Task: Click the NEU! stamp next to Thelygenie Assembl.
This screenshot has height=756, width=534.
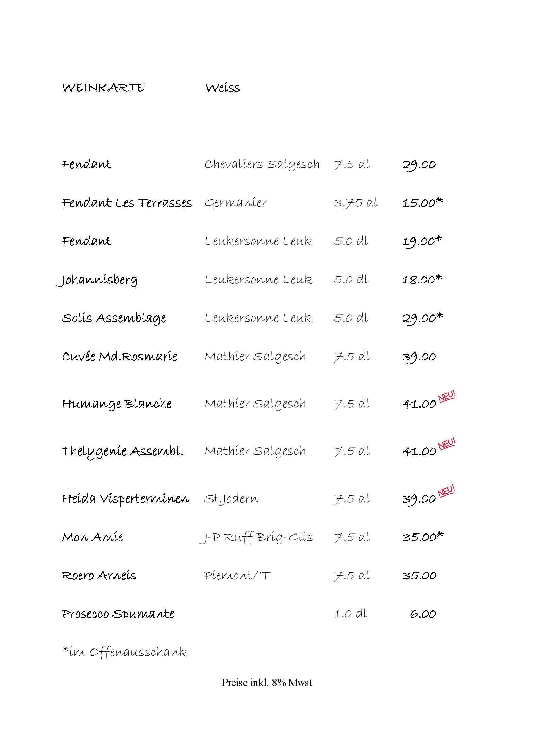Action: click(447, 444)
